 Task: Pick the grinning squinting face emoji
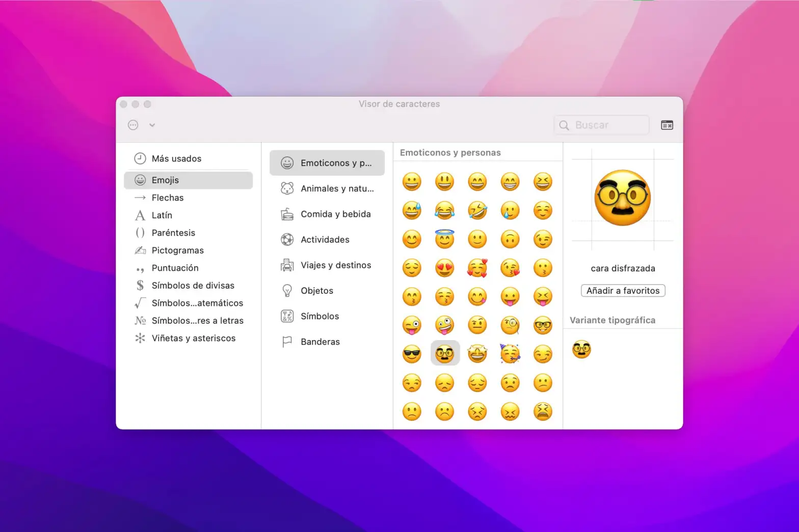(x=543, y=182)
